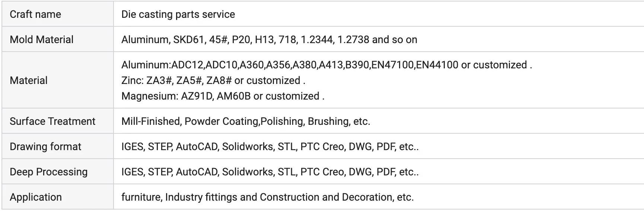Select the SKD61 mold material text
The width and height of the screenshot is (644, 217).
point(189,40)
